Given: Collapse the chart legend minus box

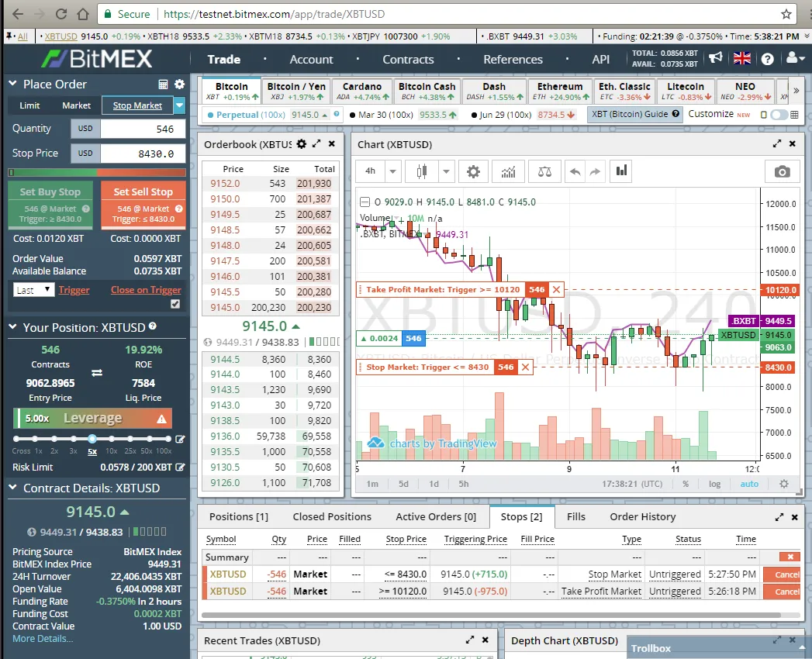Looking at the screenshot, I should (365, 202).
